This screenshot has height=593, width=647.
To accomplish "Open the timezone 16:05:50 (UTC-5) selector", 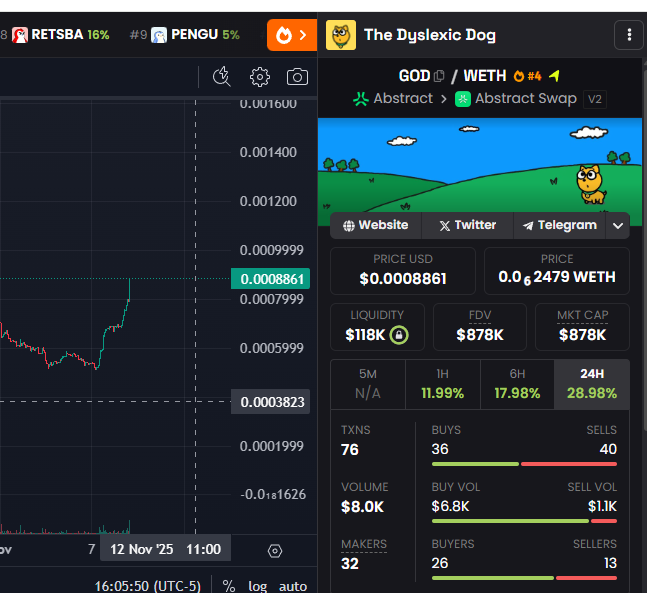I will pos(148,586).
